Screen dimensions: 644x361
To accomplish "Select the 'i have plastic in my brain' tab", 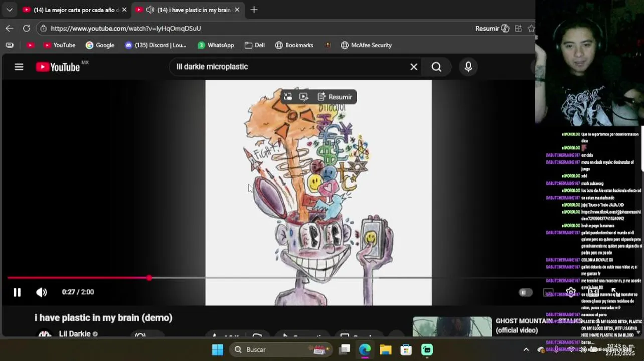I will [x=188, y=10].
